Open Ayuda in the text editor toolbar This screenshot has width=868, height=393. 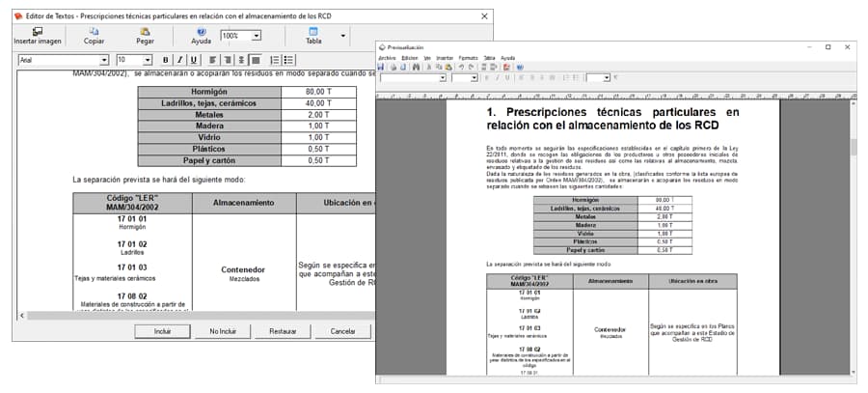coord(201,36)
